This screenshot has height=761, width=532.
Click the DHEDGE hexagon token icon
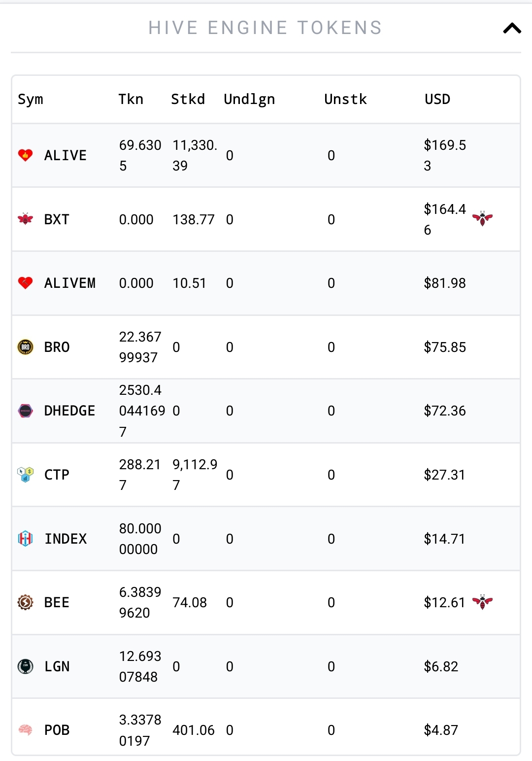coord(25,411)
